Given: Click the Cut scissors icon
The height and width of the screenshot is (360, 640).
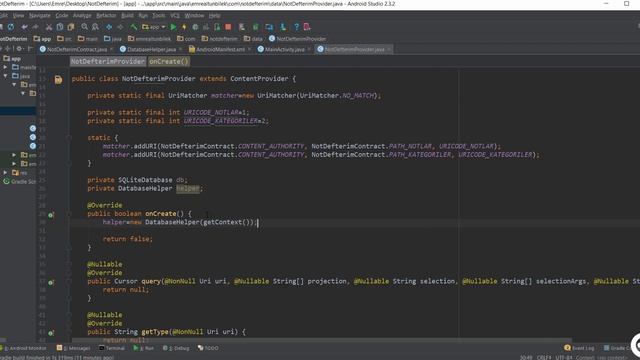Looking at the screenshot, I should point(49,27).
